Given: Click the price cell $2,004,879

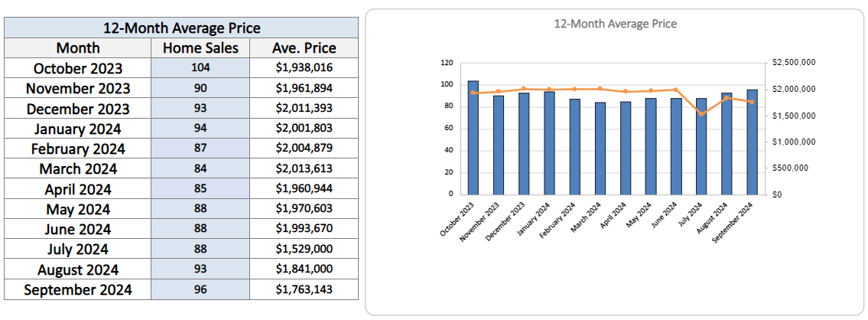Looking at the screenshot, I should click(304, 149).
